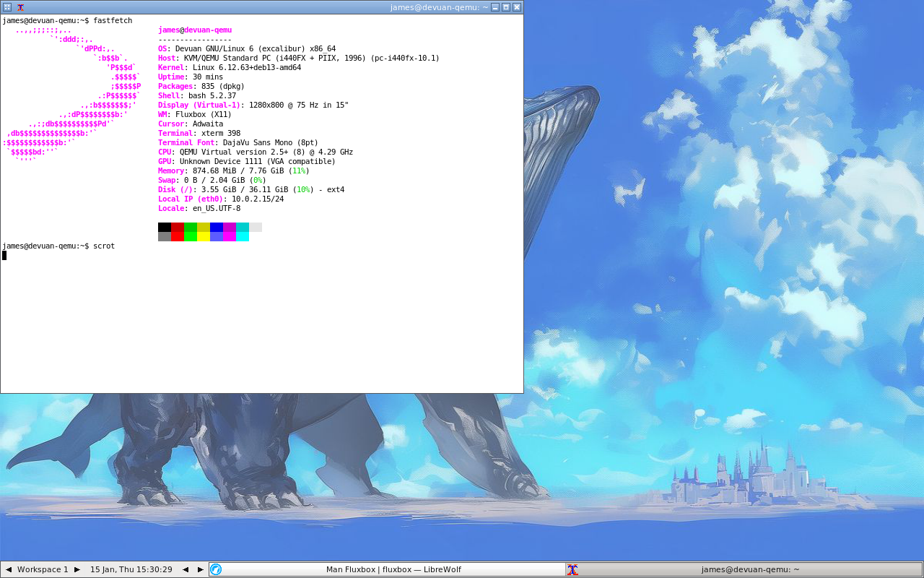Click the 'OS: Devuan GNU/Linux 6' line
Image resolution: width=924 pixels, height=578 pixels.
[x=247, y=48]
